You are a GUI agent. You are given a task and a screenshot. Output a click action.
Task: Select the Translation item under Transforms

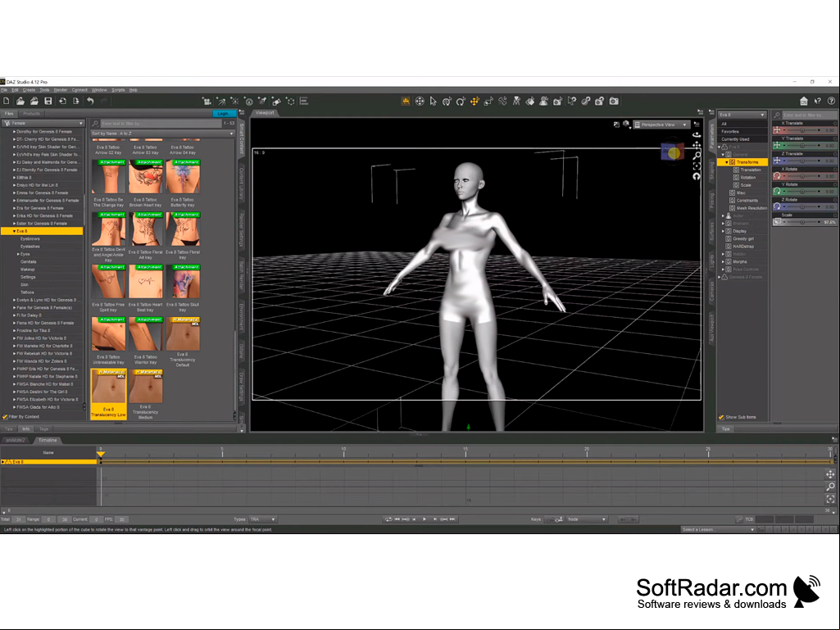pyautogui.click(x=750, y=170)
